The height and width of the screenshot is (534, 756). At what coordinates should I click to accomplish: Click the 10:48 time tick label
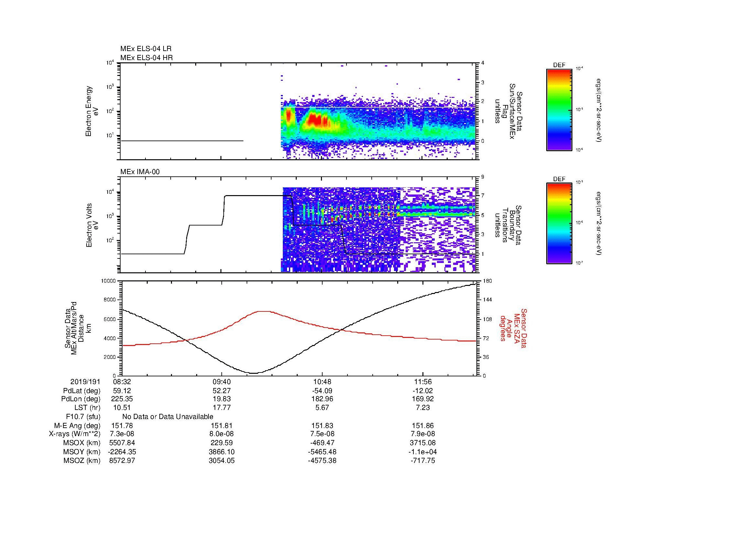pyautogui.click(x=322, y=382)
